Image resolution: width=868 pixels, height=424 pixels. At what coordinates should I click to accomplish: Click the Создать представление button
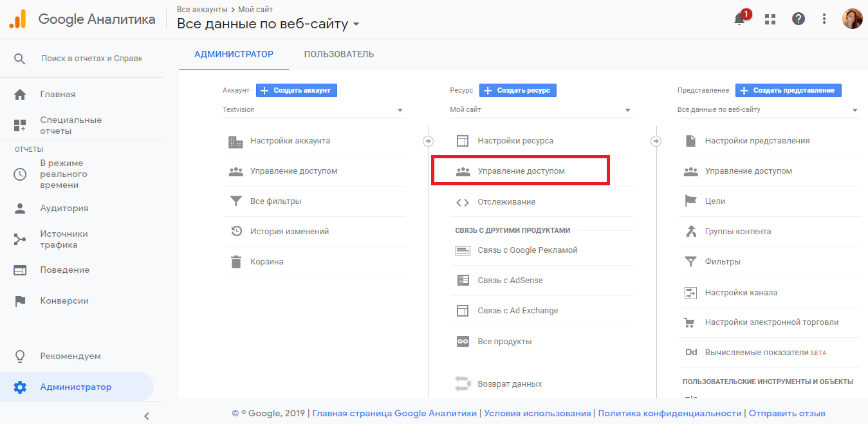[788, 91]
